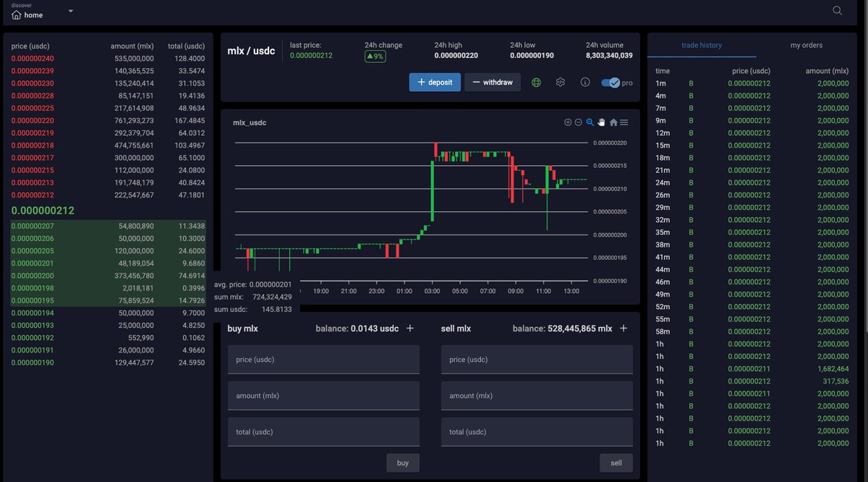Select the zoom-out tool on the chart
The image size is (868, 482).
(x=579, y=122)
